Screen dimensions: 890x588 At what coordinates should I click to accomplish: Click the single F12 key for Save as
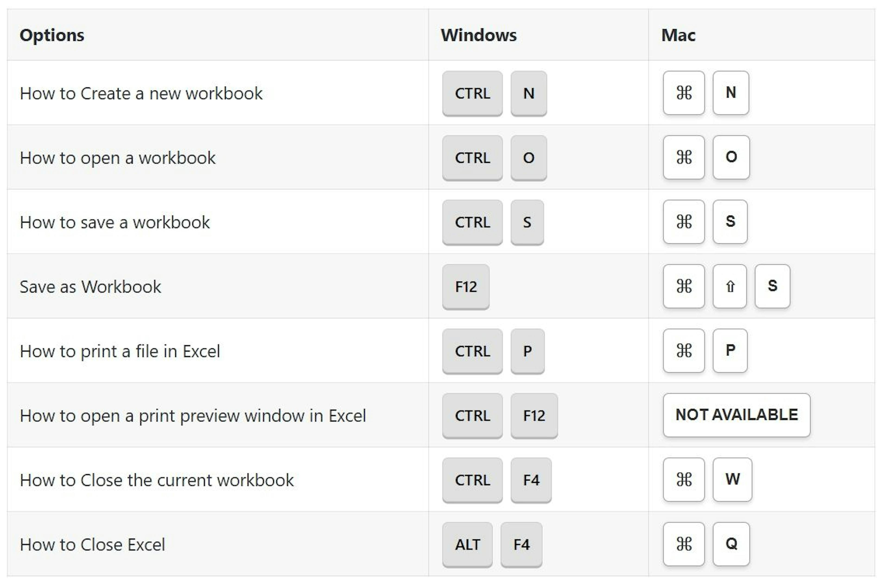(x=466, y=287)
